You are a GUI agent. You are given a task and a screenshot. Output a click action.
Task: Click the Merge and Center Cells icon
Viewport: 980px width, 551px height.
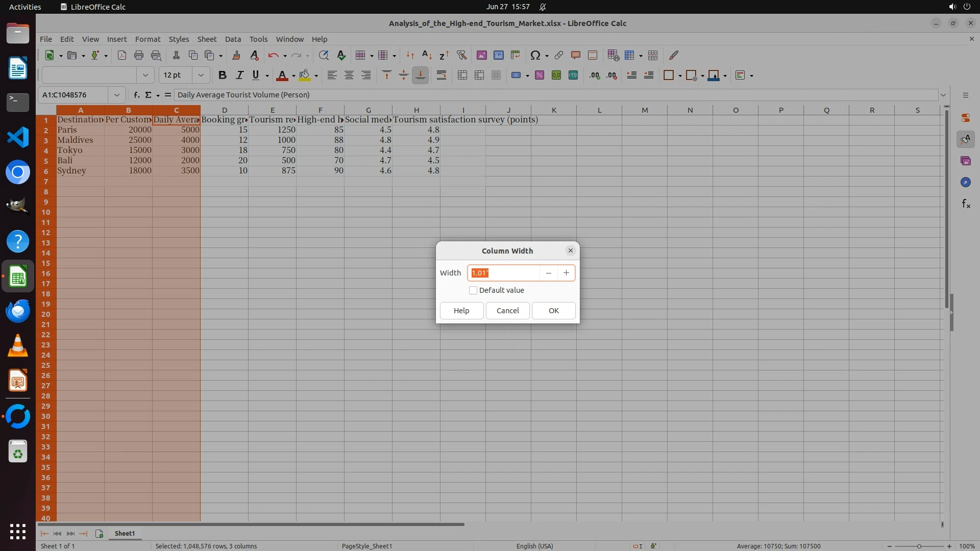(x=462, y=75)
